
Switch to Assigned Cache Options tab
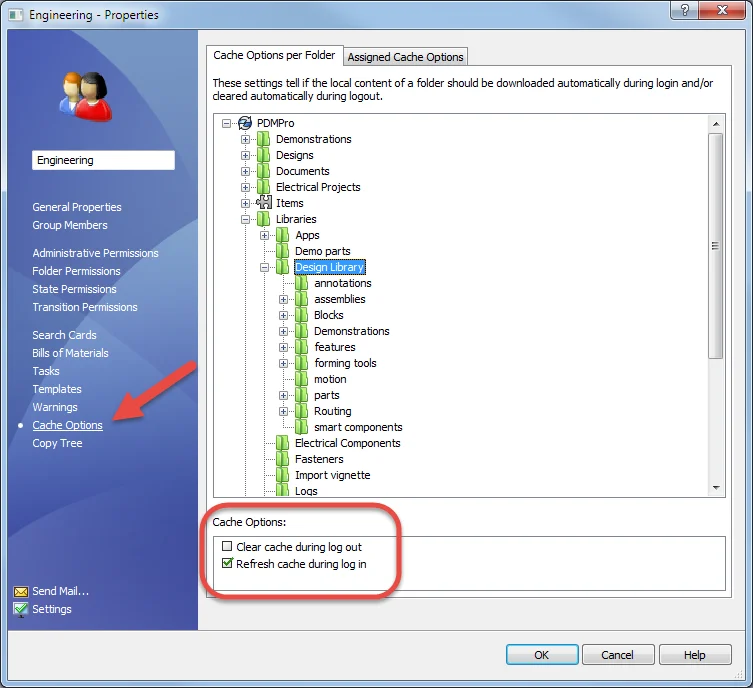[x=405, y=57]
